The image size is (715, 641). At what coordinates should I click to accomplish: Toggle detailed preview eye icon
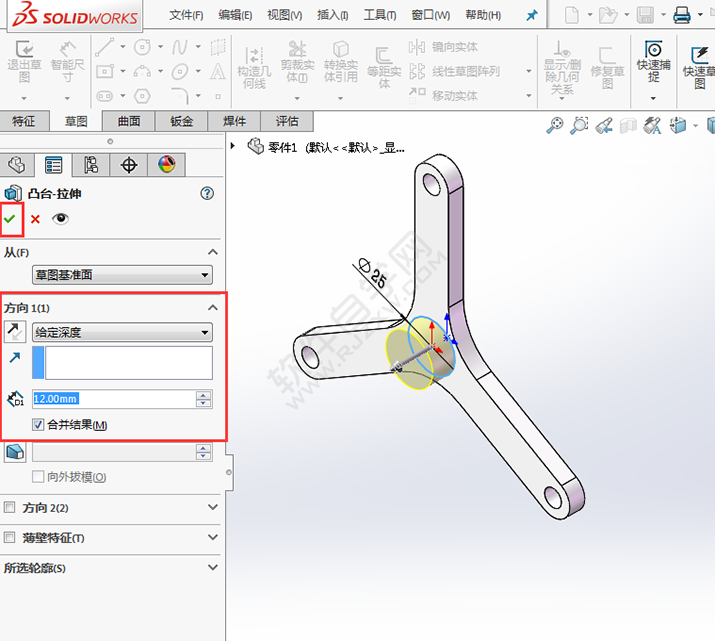pyautogui.click(x=61, y=219)
